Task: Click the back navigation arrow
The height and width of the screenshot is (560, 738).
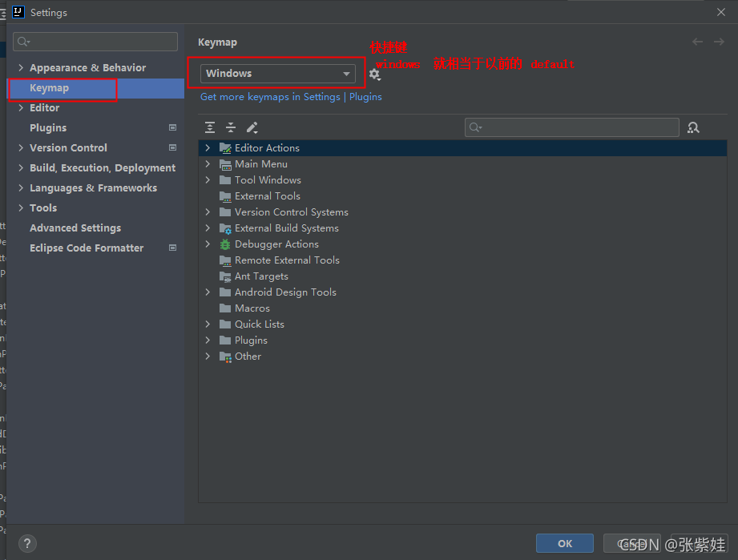Action: pyautogui.click(x=697, y=42)
